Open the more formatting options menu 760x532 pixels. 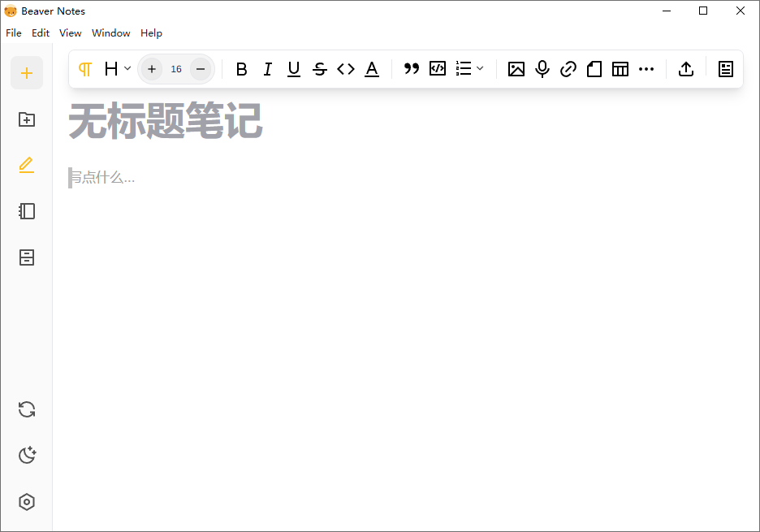647,69
